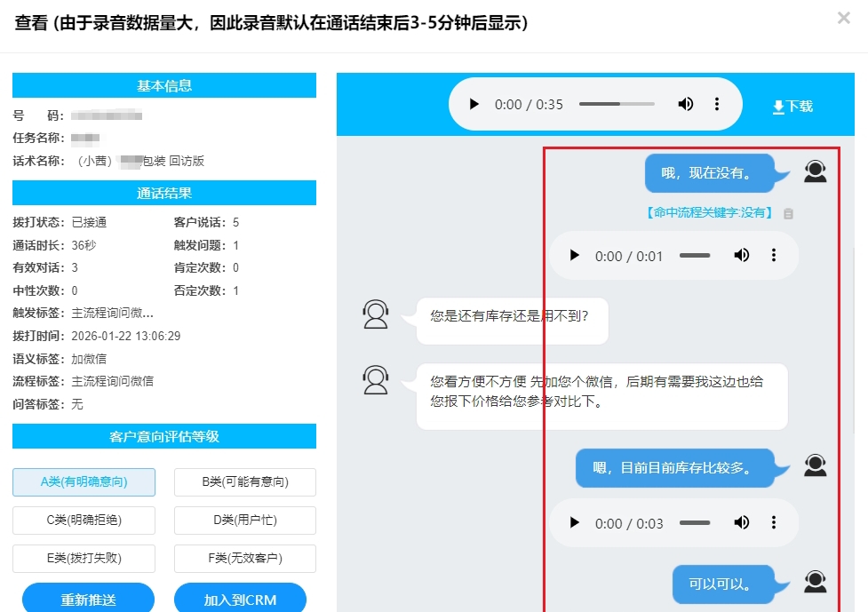
Task: Mute the 0:03 audio clip
Action: [741, 522]
